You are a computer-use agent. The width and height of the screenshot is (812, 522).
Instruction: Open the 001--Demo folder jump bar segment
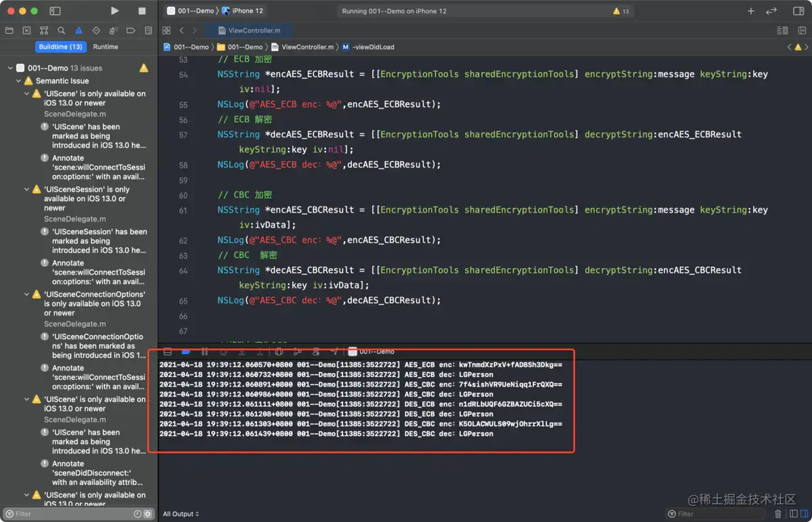coord(240,47)
